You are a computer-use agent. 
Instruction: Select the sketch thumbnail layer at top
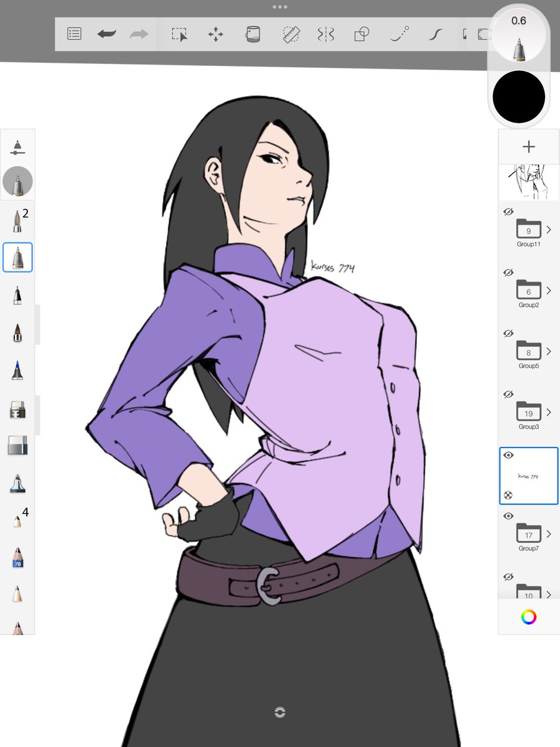529,182
